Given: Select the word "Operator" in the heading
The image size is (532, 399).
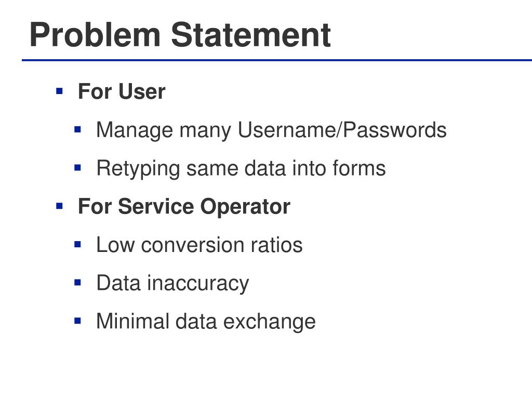Looking at the screenshot, I should (245, 207).
